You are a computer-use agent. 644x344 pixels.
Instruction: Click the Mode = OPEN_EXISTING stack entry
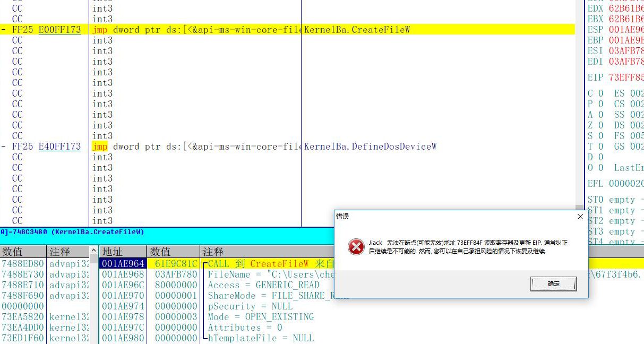point(261,317)
